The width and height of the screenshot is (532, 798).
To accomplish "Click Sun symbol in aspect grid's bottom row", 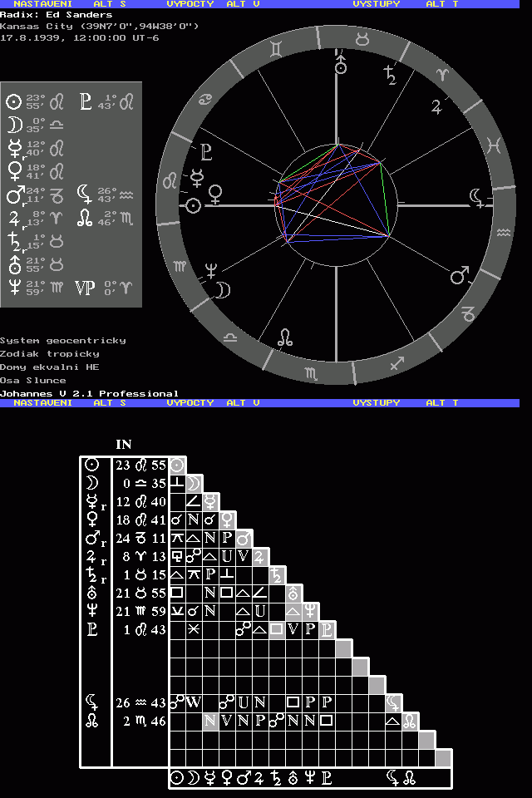I will click(x=177, y=778).
